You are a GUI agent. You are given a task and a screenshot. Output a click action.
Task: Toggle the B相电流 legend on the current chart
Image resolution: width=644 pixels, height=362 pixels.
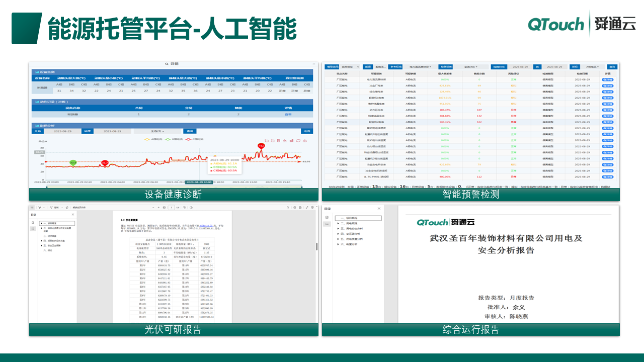tap(176, 139)
